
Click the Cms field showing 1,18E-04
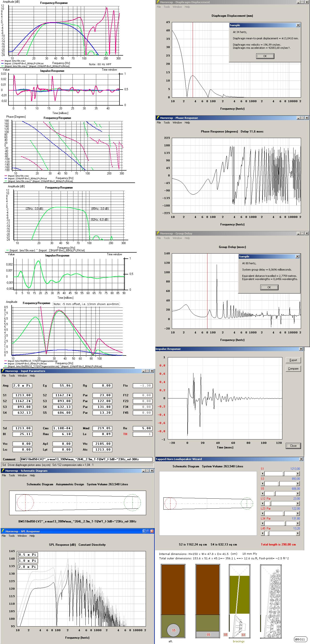(x=62, y=428)
